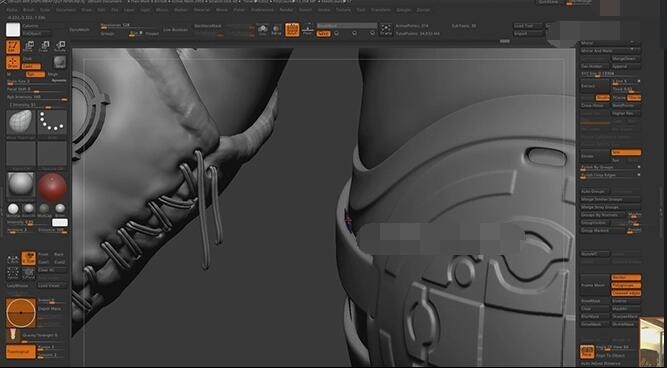
Task: Open the Document menu
Action: (x=66, y=10)
